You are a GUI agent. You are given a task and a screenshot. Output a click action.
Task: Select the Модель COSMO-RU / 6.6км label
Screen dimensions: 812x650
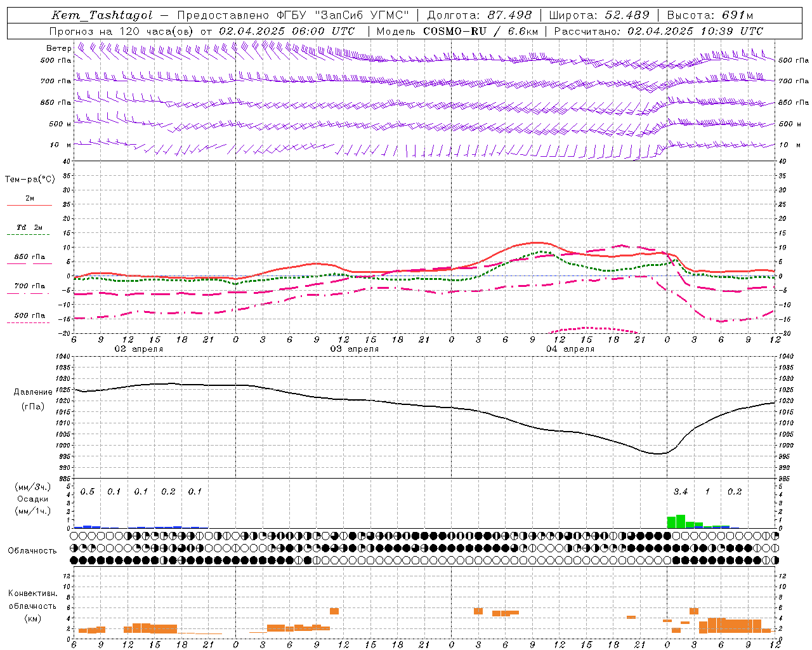(457, 31)
